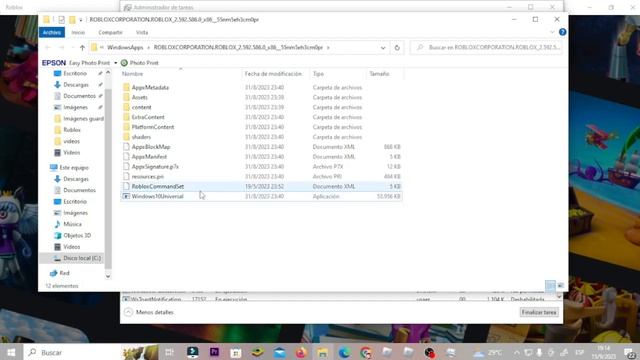Click the Explorer help icon
Screen dimensions: 640x360
click(562, 32)
